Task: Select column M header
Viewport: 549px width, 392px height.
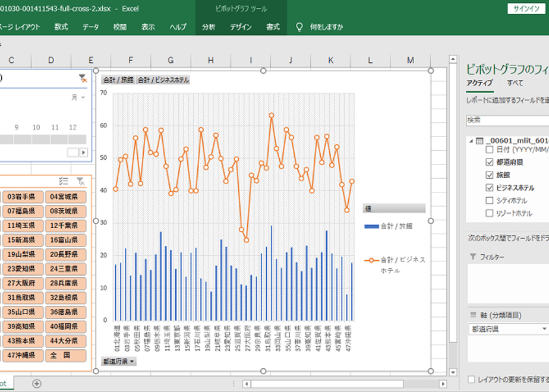Action: click(x=411, y=61)
